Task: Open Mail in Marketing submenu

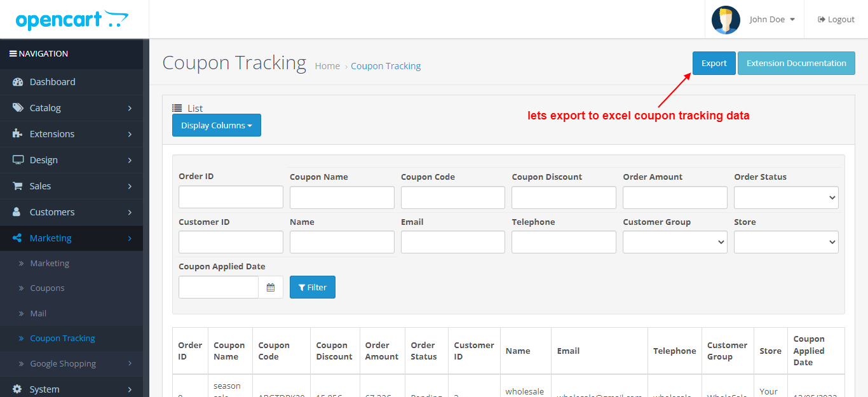Action: (38, 314)
